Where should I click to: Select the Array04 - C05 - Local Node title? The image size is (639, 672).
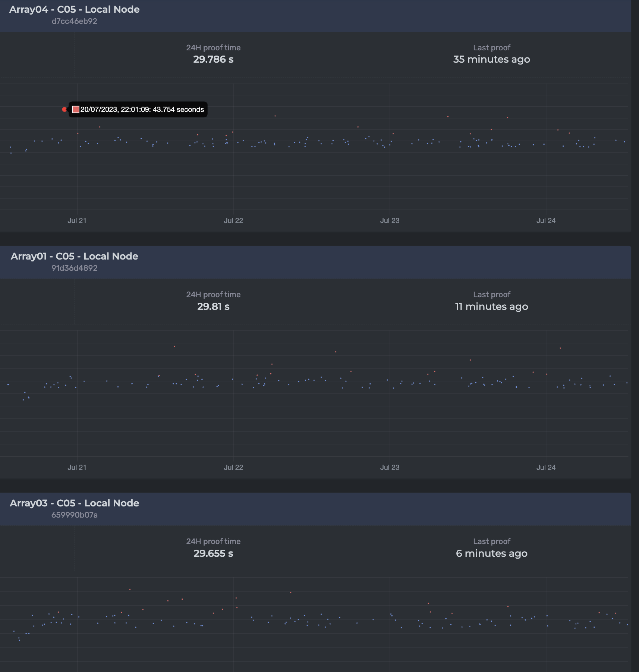pos(75,9)
